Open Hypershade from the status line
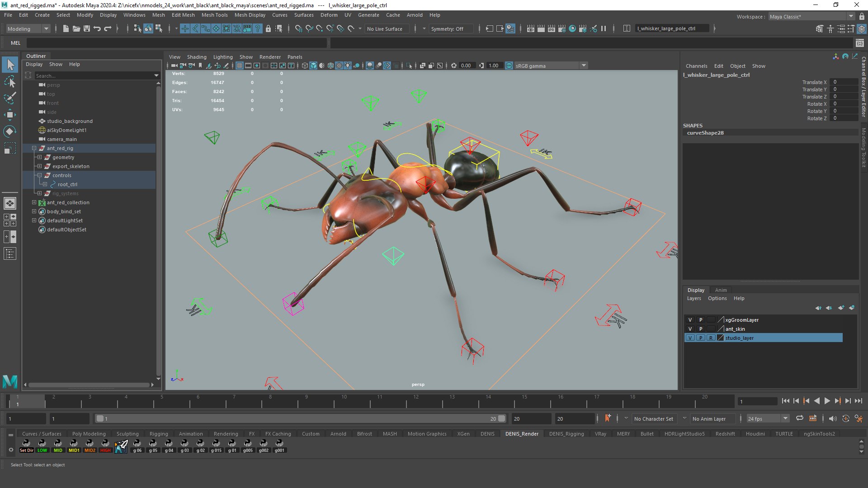This screenshot has width=868, height=488. tap(572, 28)
